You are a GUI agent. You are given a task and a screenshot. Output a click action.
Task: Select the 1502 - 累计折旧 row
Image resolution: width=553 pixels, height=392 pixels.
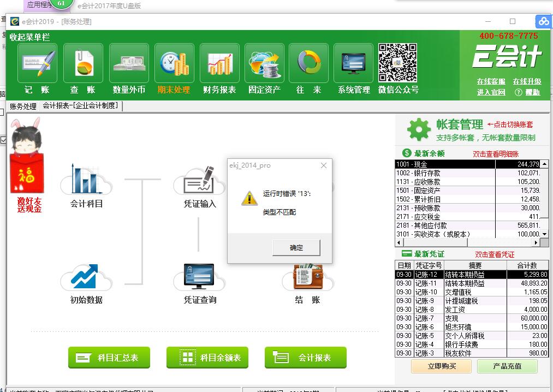pos(468,199)
